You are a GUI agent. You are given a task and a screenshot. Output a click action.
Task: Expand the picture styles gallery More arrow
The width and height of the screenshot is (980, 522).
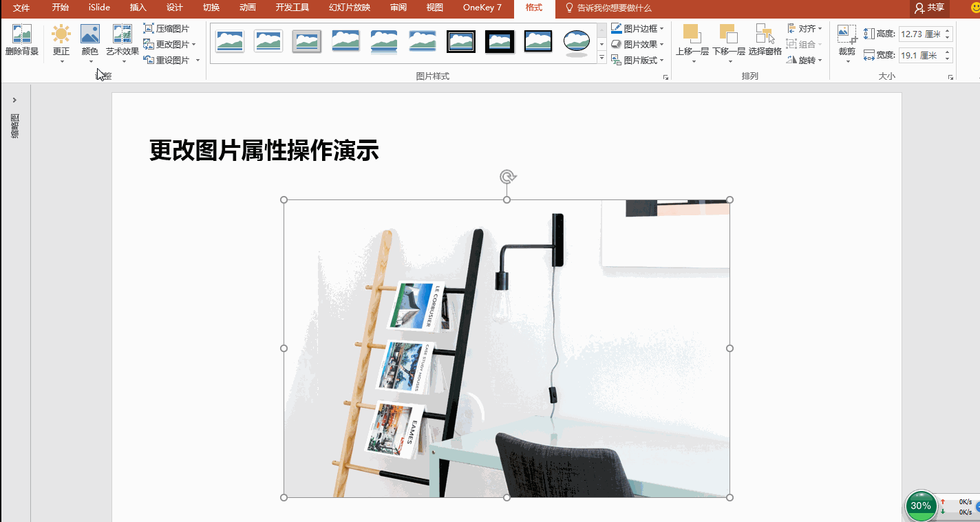[601, 58]
